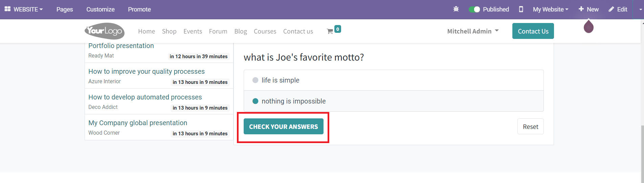Viewport: 644px width, 183px height.
Task: Click the purple droplet theme icon
Action: (x=589, y=27)
